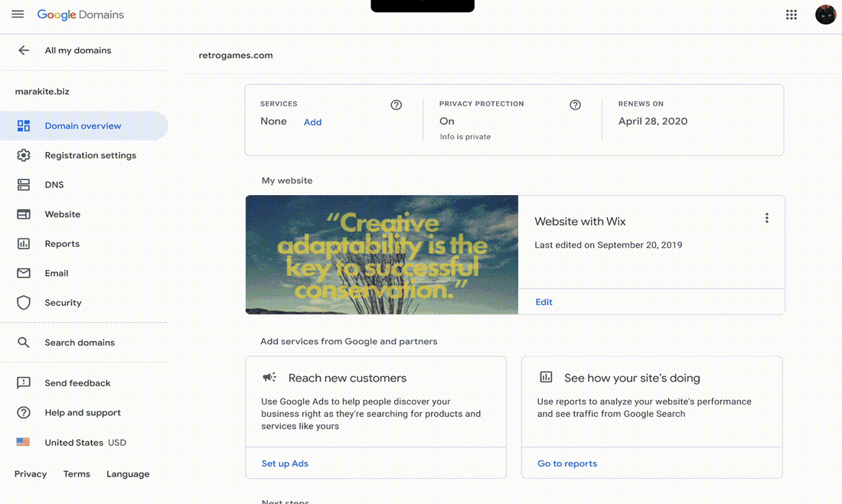Image resolution: width=842 pixels, height=504 pixels.
Task: Click Last edited on September 20, 2019 text
Action: pos(609,245)
